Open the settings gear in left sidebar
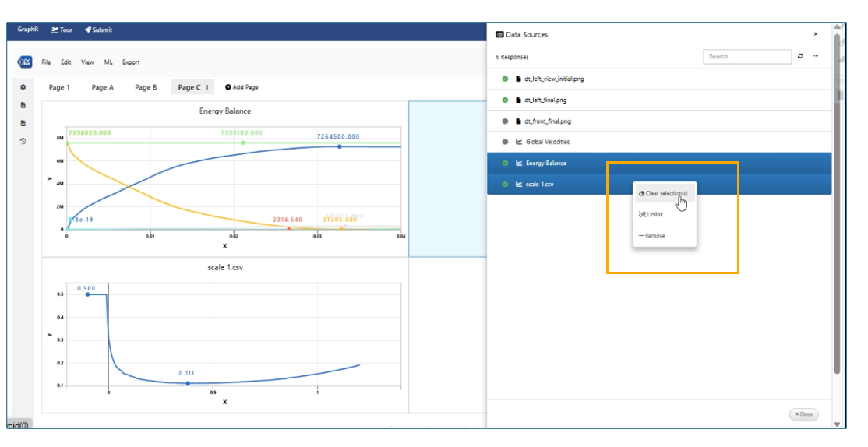The width and height of the screenshot is (868, 447). [x=23, y=87]
